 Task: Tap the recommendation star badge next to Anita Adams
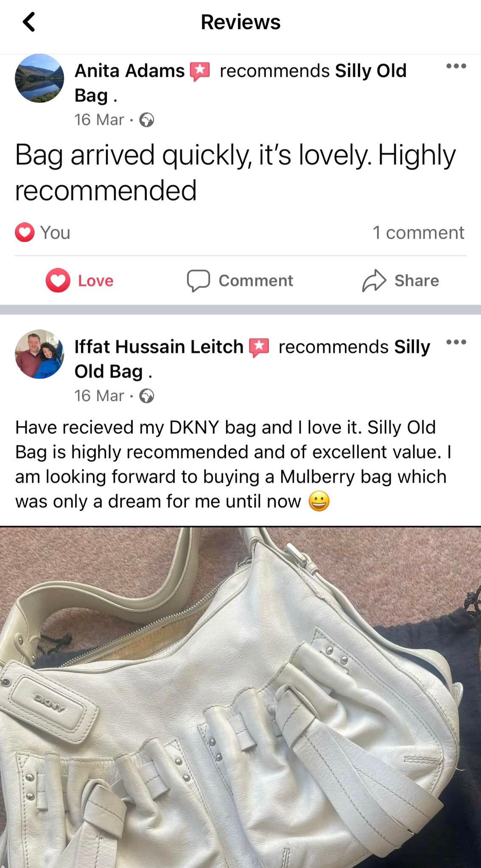coord(200,71)
